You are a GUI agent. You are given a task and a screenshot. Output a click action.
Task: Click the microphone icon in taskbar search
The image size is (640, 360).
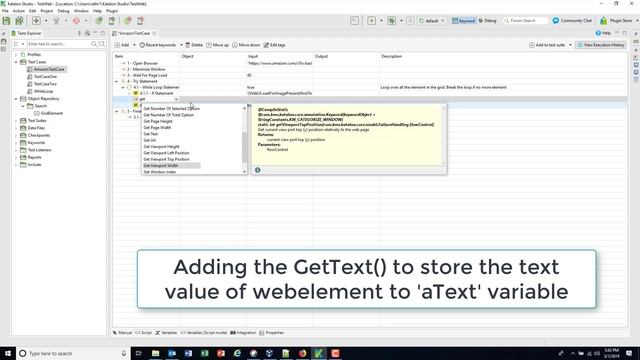pos(124,353)
